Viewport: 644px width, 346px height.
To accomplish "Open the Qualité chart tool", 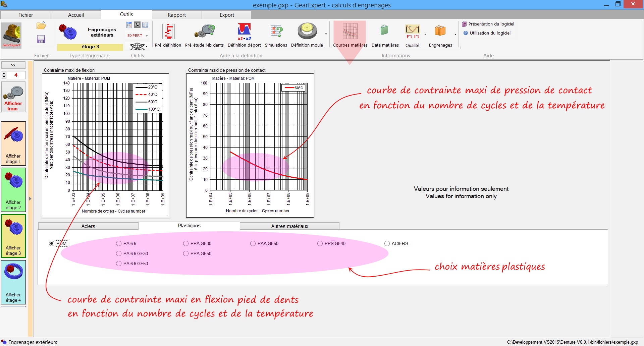I will coord(412,36).
